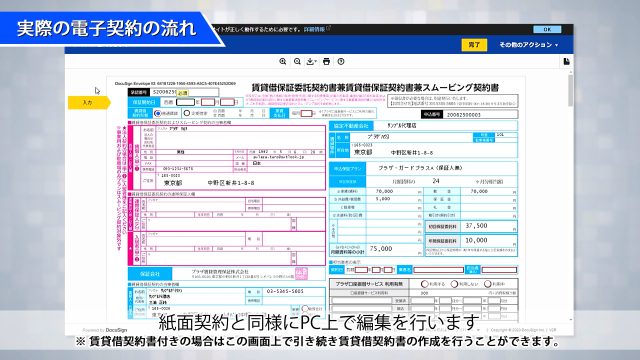
Task: Select the third 利用中 radio option
Action: pyautogui.click(x=487, y=284)
